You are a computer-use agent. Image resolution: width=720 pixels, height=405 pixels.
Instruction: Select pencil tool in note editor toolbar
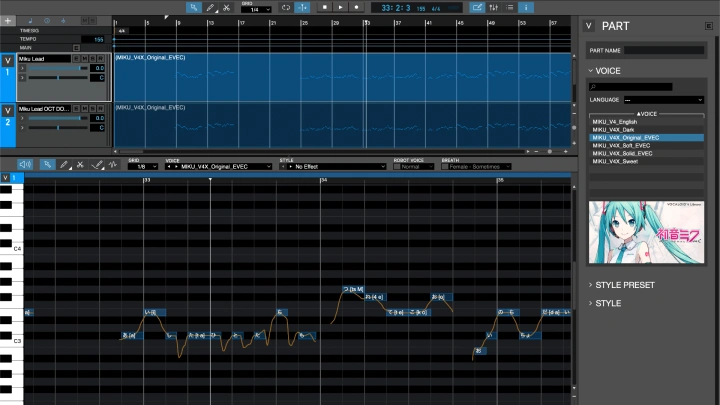point(64,164)
